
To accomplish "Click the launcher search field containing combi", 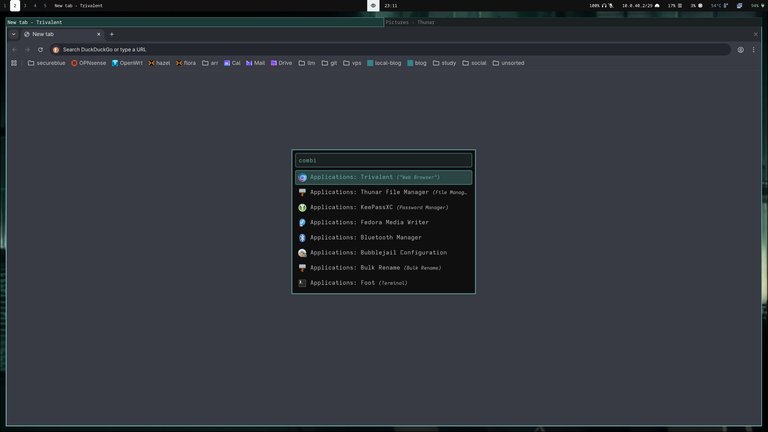I will coord(384,160).
